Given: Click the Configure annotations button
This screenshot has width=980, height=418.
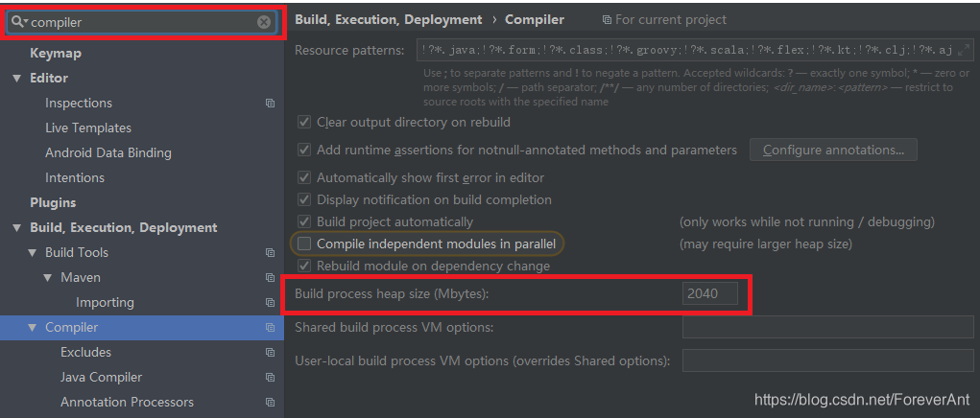Looking at the screenshot, I should point(833,150).
